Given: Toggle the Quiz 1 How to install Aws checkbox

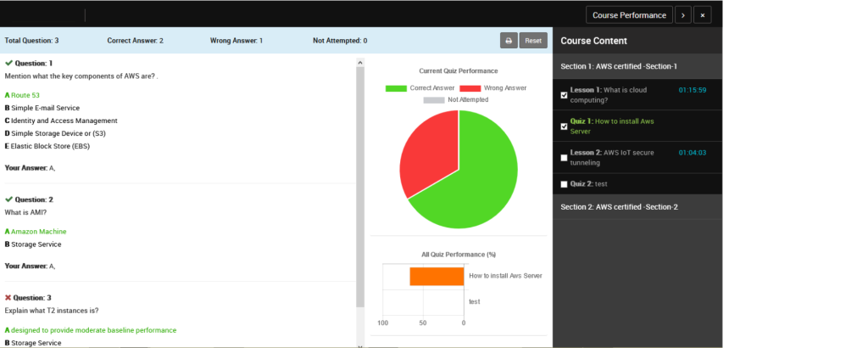Looking at the screenshot, I should [564, 126].
